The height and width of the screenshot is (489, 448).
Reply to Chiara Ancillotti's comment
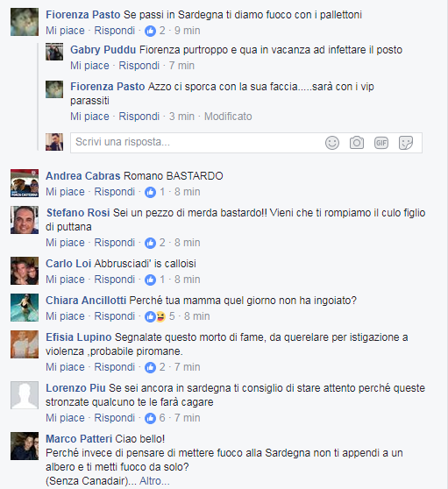pyautogui.click(x=115, y=316)
